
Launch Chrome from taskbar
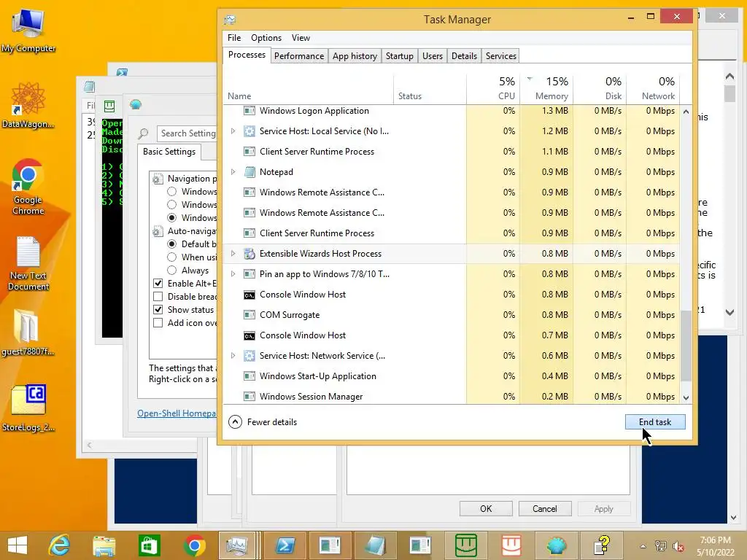coord(194,545)
